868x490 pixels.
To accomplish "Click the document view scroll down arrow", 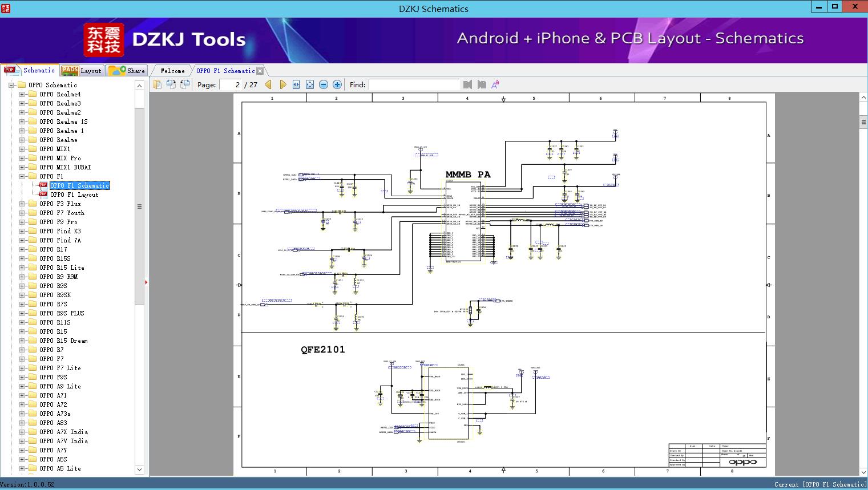I will (863, 472).
